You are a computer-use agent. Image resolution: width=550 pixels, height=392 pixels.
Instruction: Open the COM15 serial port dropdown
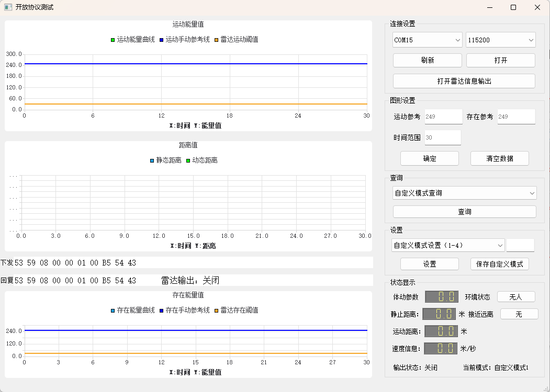click(427, 40)
